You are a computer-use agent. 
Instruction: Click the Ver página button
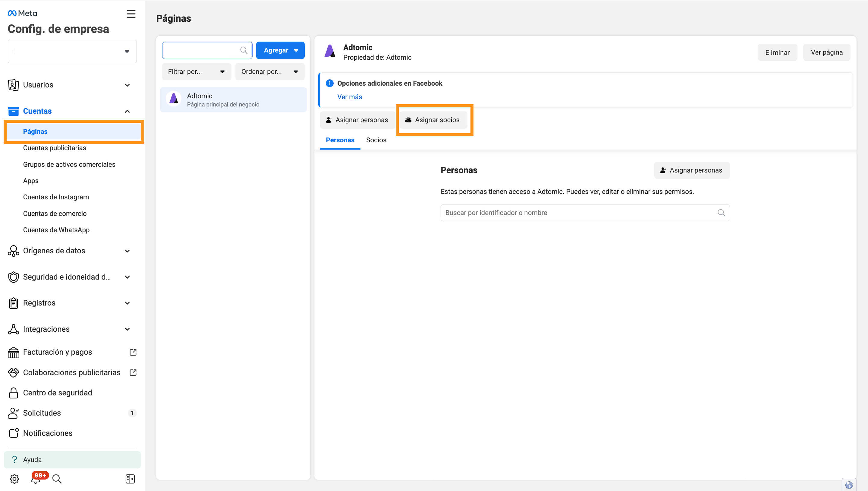pos(826,52)
